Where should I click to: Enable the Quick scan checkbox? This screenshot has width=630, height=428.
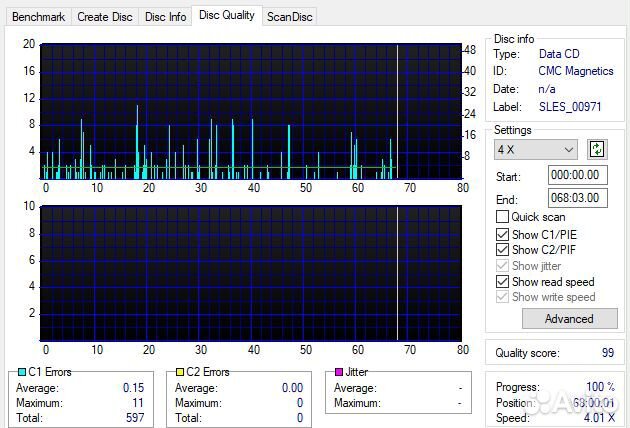coord(503,217)
